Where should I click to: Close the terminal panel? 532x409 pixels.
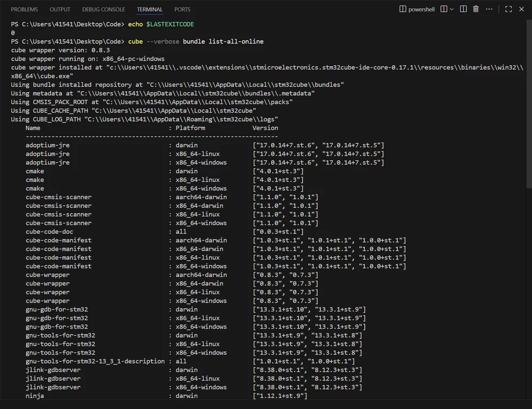click(521, 9)
